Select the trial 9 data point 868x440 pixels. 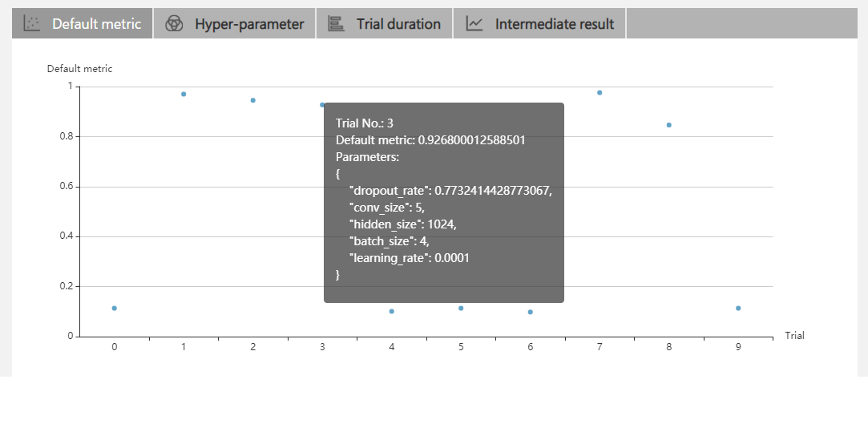738,309
